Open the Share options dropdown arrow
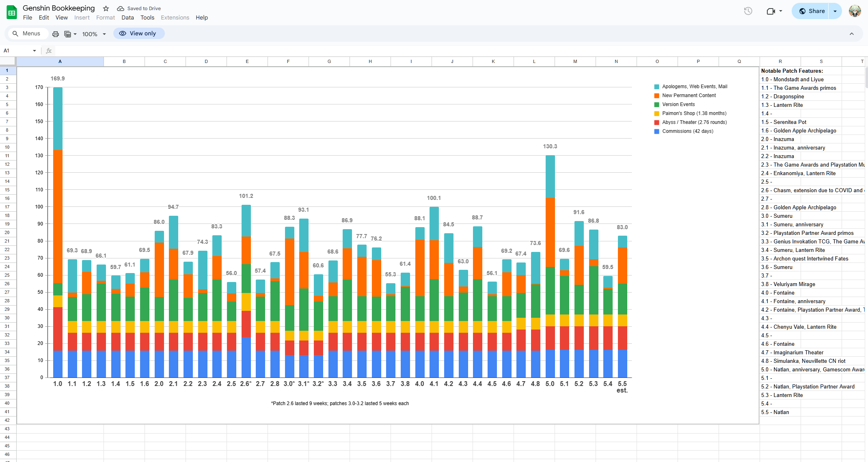Image resolution: width=868 pixels, height=462 pixels. pyautogui.click(x=835, y=11)
